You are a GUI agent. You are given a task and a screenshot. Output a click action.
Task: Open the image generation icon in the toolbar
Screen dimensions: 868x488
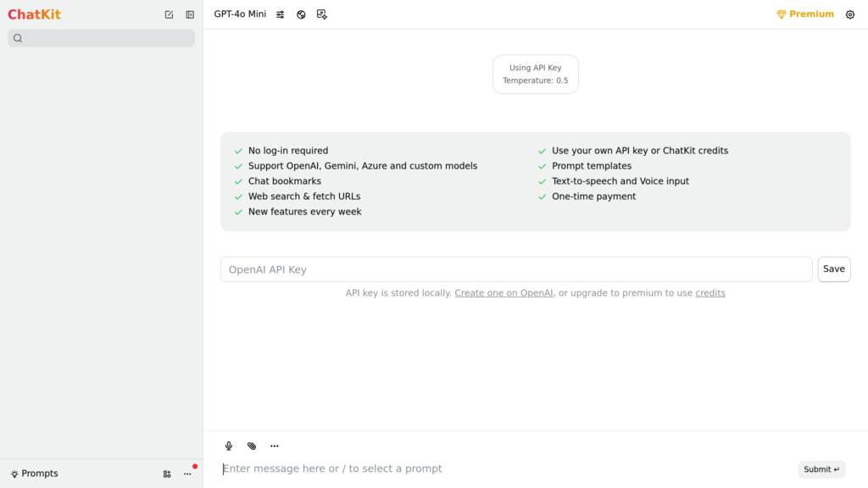pyautogui.click(x=322, y=14)
